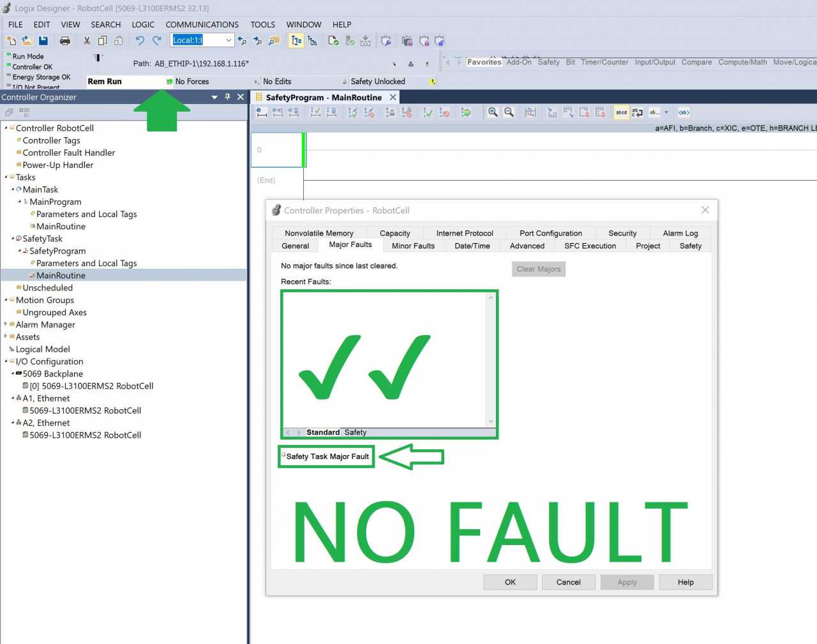This screenshot has width=817, height=644.
Task: Create a new project via toolbar icon
Action: [x=11, y=40]
